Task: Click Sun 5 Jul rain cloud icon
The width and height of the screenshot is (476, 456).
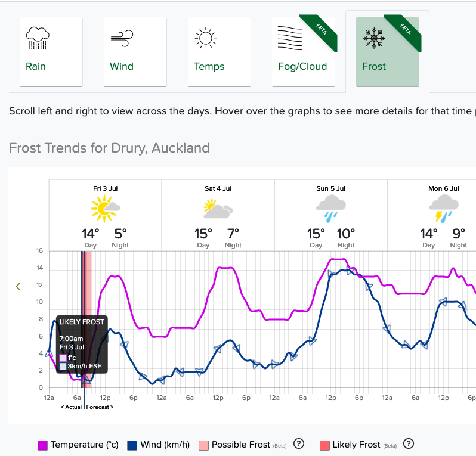Action: click(x=331, y=209)
